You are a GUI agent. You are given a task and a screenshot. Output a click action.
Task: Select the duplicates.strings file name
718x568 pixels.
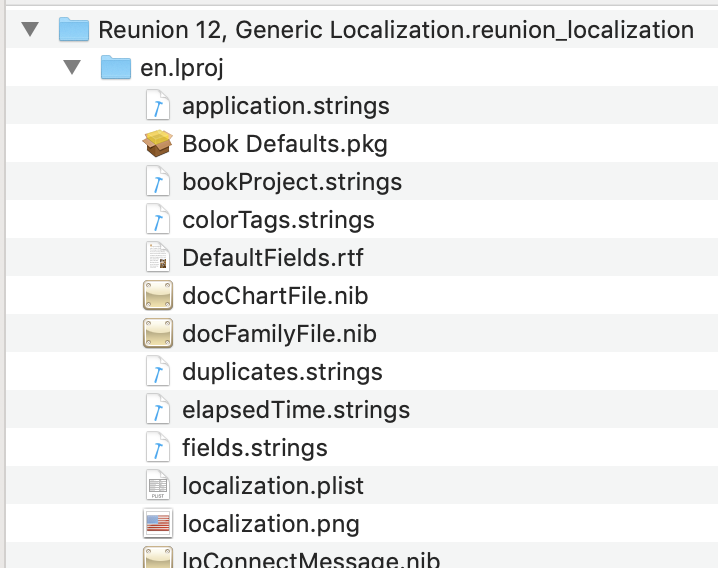[x=282, y=372]
